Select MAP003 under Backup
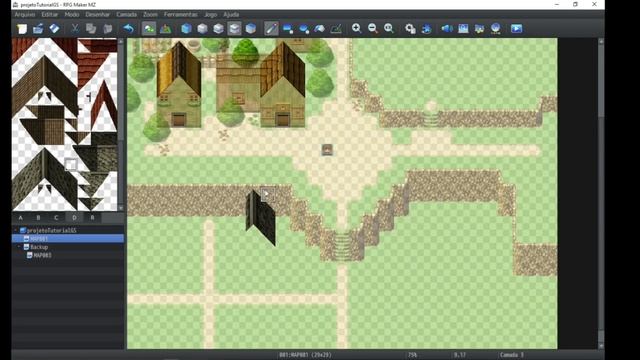This screenshot has height=360, width=640. pos(42,256)
